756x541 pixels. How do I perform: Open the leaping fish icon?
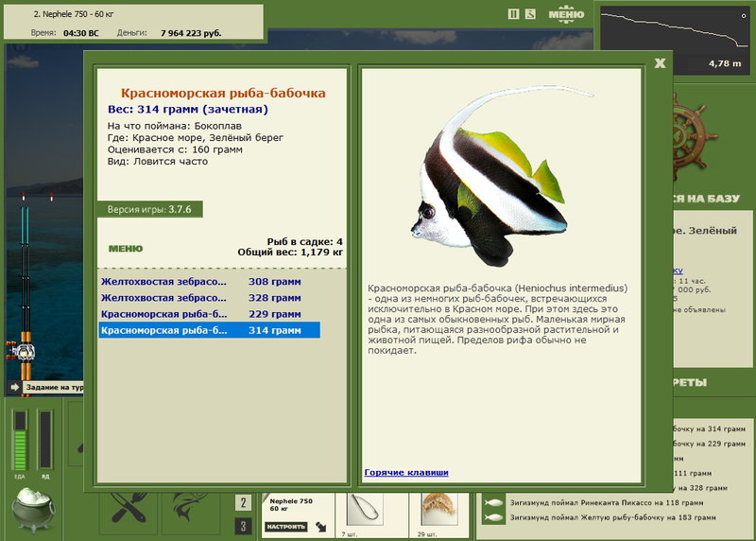point(191,510)
